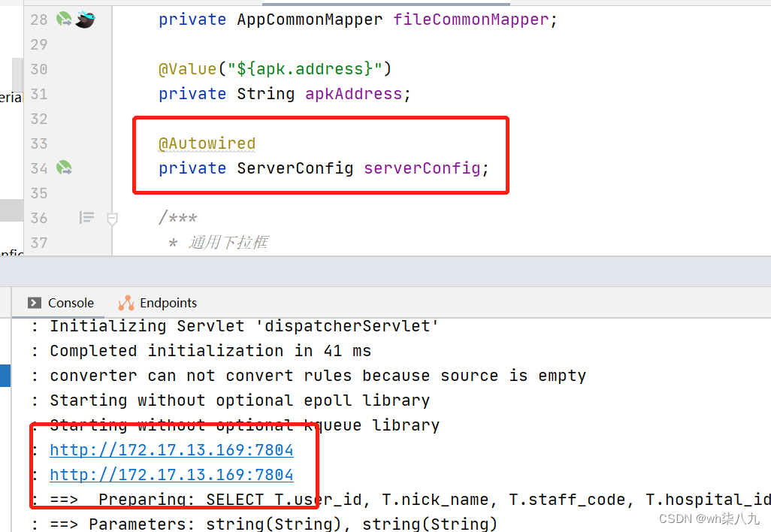Click the Endpoints node graph icon

[125, 303]
